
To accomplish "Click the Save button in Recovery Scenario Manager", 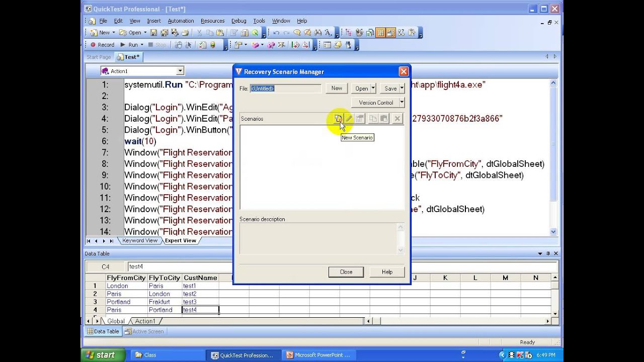I will [390, 88].
